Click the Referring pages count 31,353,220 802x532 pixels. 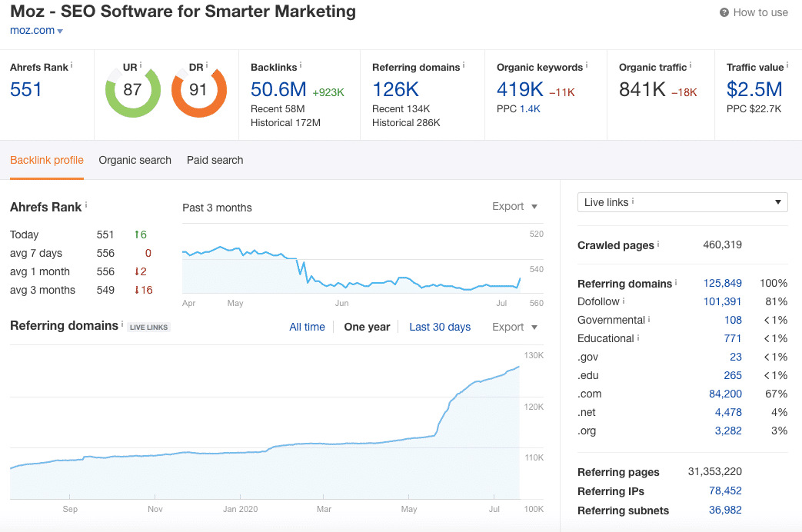click(714, 471)
